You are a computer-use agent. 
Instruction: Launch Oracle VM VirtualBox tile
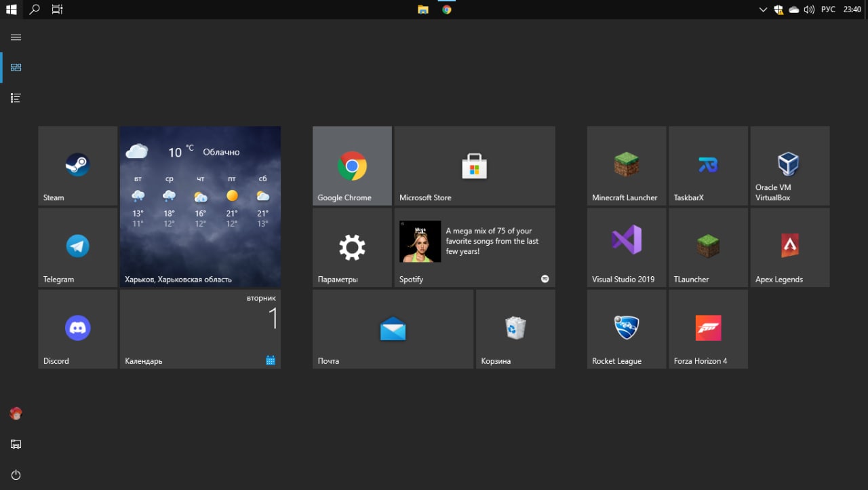tap(790, 166)
